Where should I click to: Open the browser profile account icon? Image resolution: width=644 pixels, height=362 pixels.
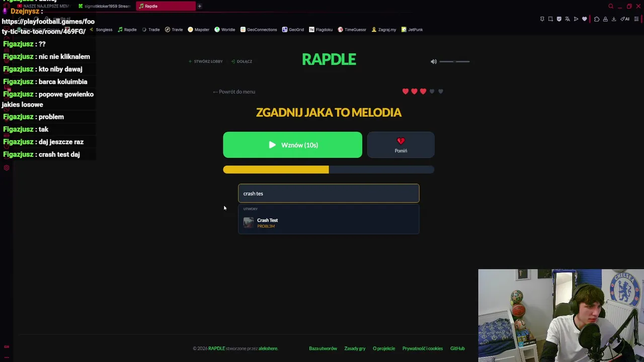(x=605, y=19)
